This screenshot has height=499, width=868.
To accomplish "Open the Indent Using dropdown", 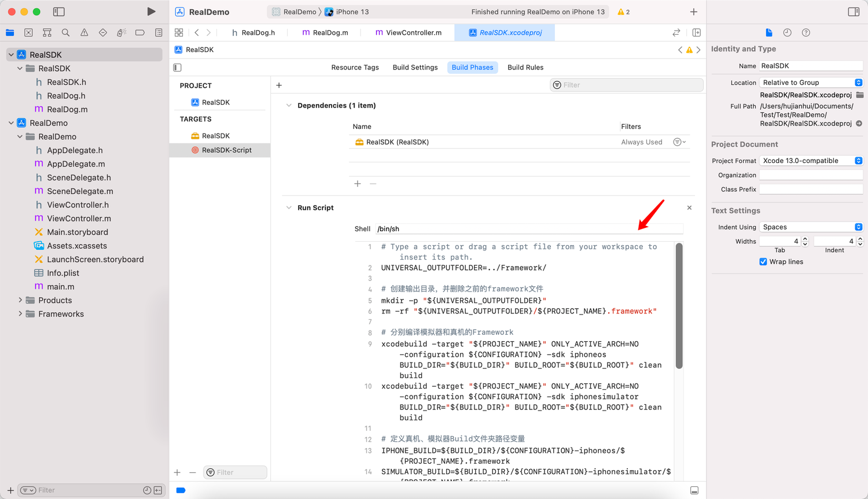I will coord(811,227).
